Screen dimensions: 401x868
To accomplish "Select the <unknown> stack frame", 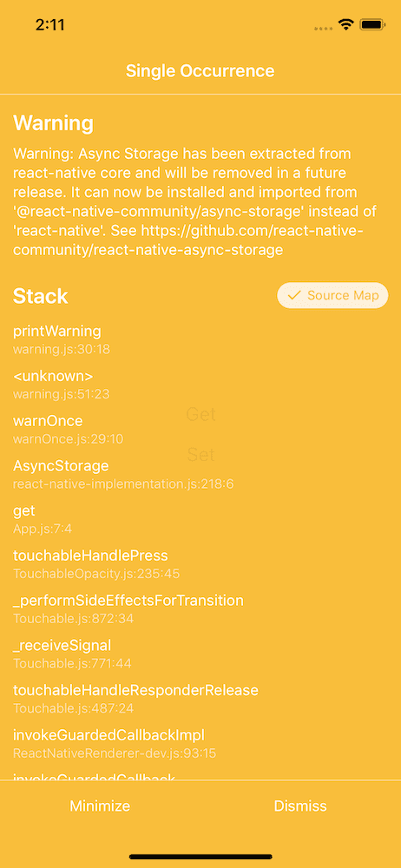I will point(200,385).
